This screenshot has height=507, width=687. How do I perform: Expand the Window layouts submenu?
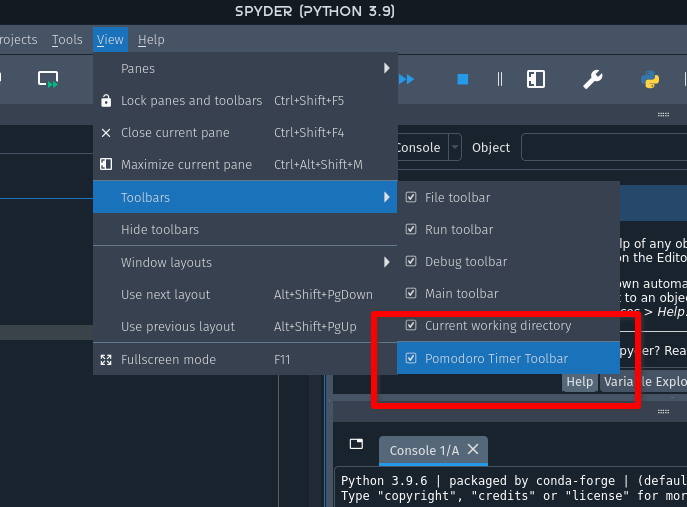[x=245, y=262]
